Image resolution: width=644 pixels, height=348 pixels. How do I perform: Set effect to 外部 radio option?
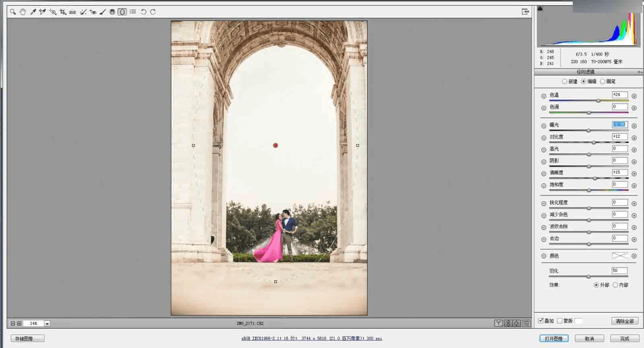point(596,285)
